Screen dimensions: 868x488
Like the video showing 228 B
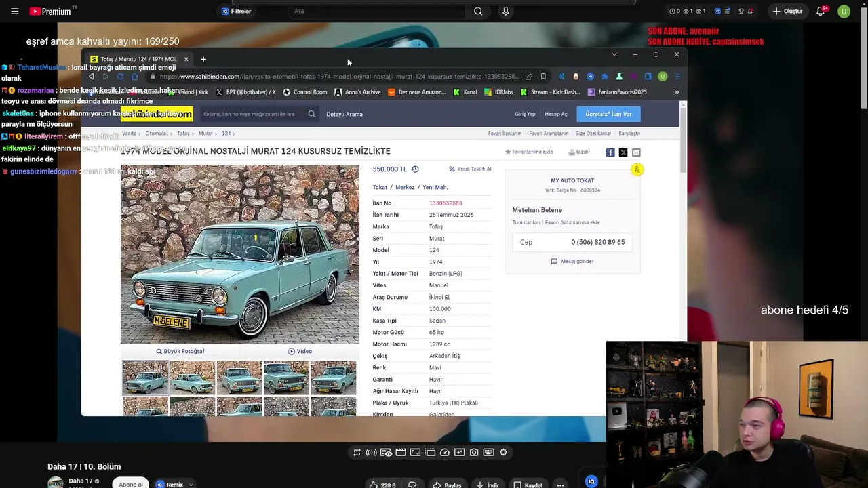coord(382,485)
